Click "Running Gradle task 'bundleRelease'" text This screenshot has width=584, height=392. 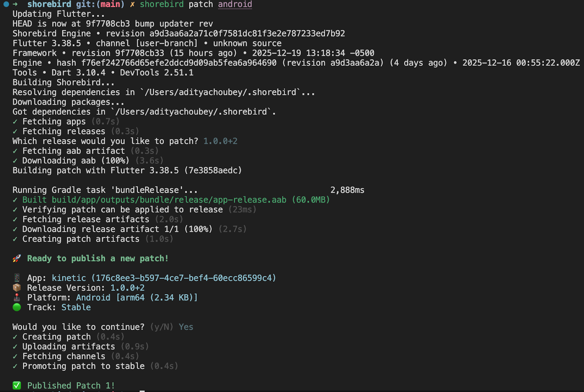tap(105, 190)
